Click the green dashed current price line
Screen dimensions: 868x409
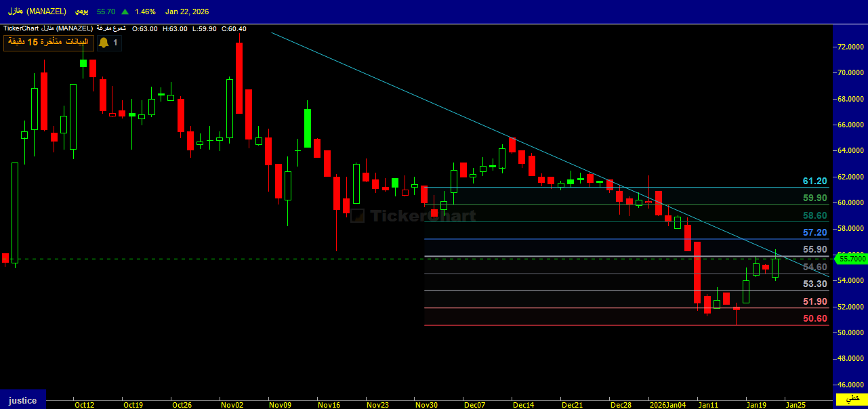[203, 259]
